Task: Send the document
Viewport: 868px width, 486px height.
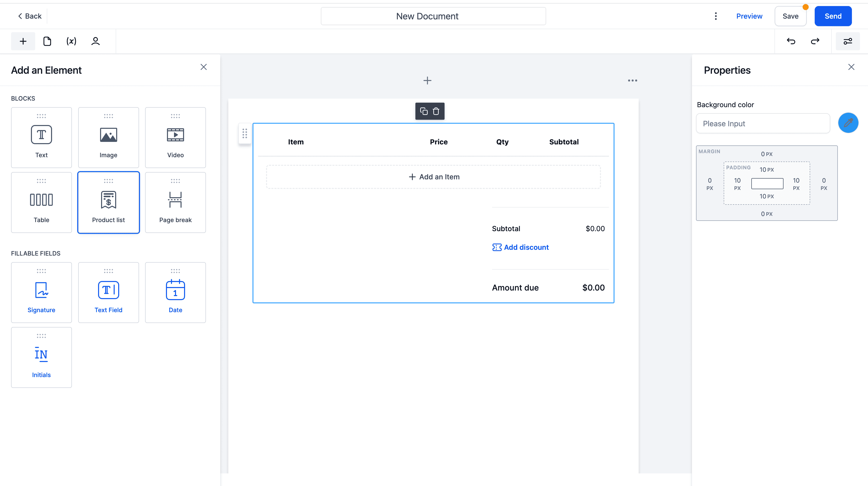Action: pos(833,16)
